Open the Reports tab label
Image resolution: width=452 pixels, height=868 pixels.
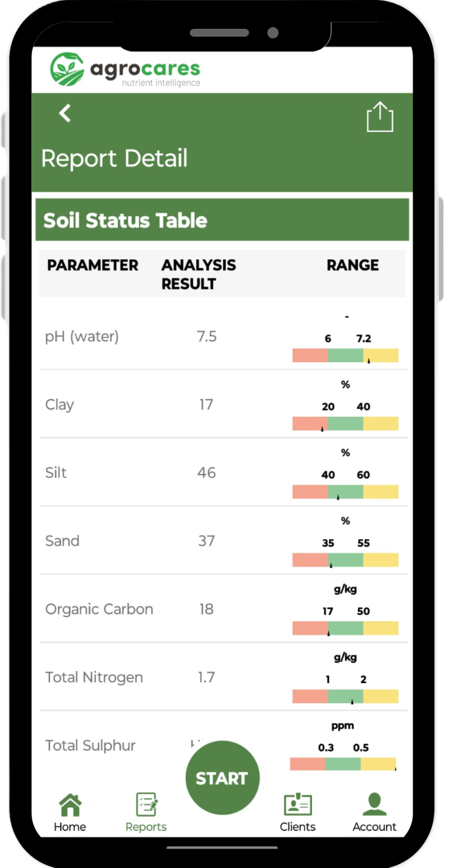tap(146, 827)
